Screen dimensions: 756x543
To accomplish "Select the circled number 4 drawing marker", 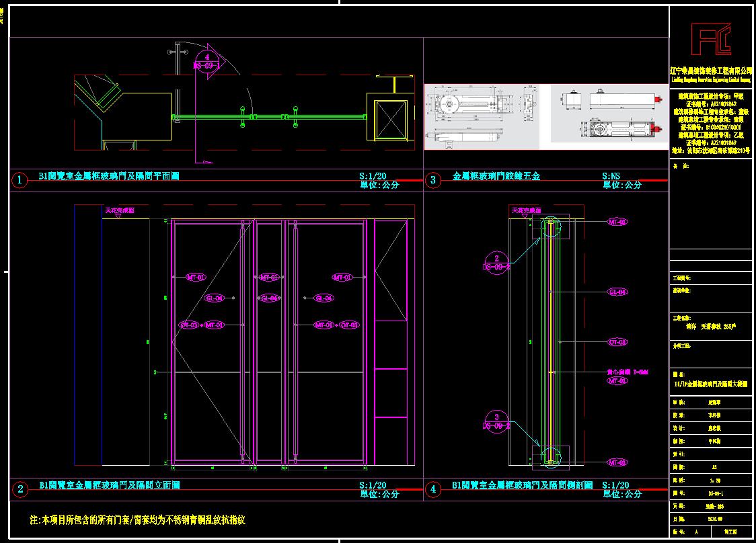I will click(433, 489).
